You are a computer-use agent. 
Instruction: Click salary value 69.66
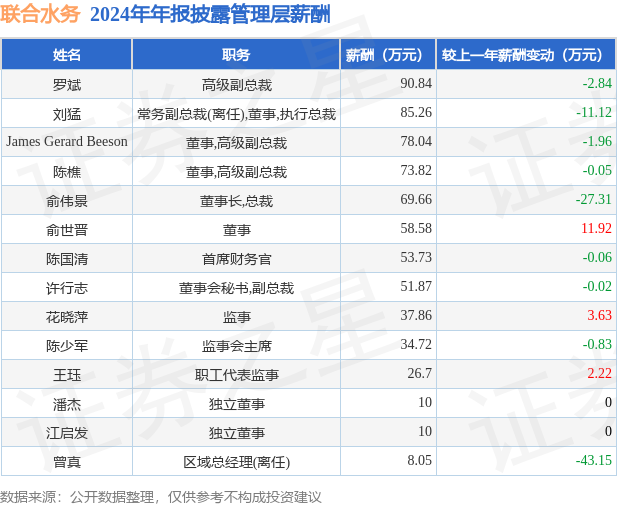click(416, 199)
